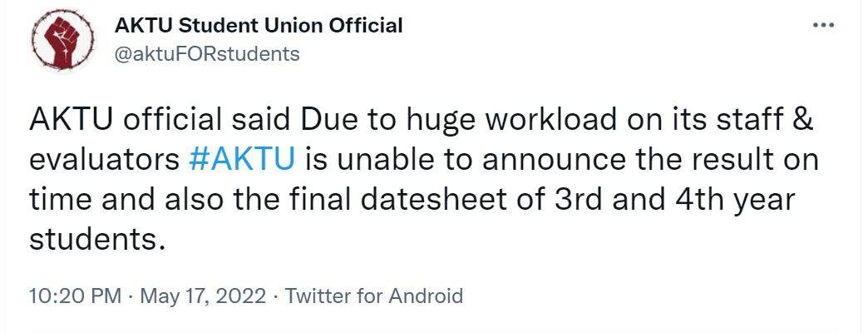Click the 10:20 PM timestamp
This screenshot has width=868, height=333.
click(76, 296)
